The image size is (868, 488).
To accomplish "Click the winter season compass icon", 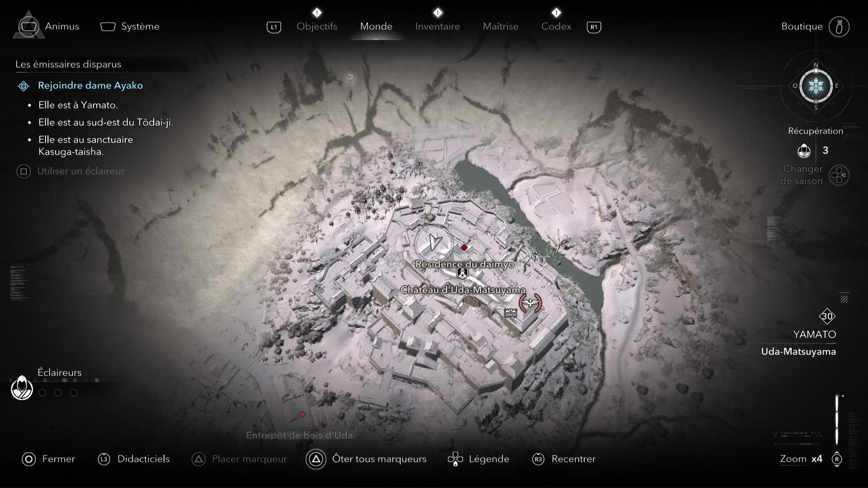I will [816, 86].
